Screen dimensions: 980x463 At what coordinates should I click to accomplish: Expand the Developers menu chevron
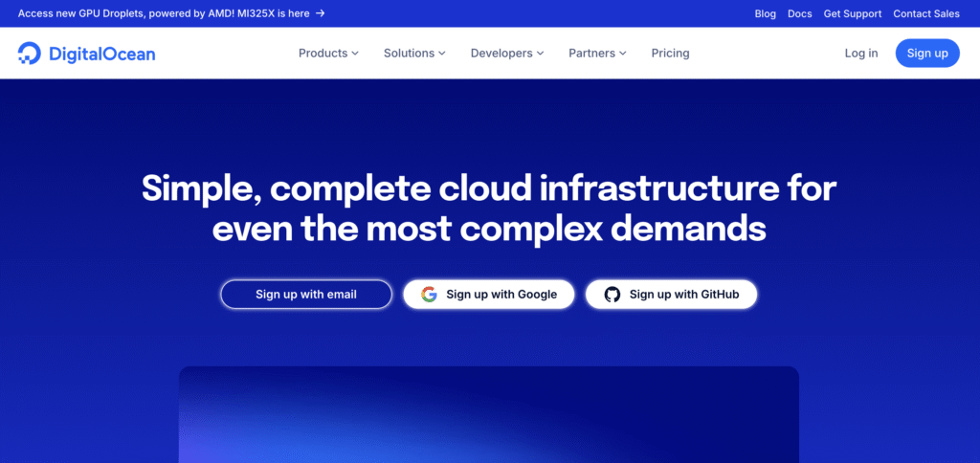(540, 54)
